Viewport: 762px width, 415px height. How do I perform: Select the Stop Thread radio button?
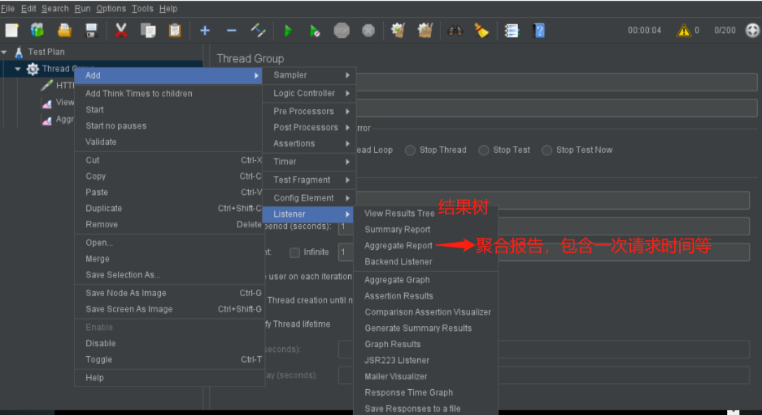coord(411,150)
